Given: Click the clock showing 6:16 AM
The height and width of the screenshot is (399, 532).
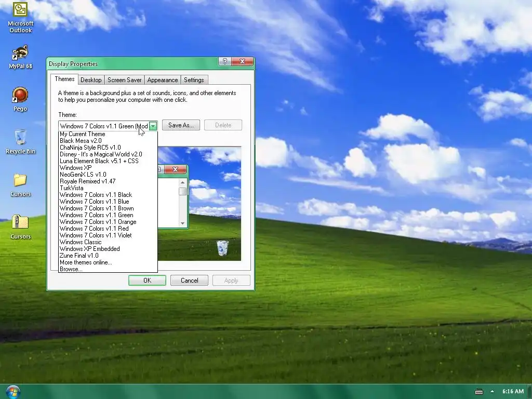Looking at the screenshot, I should tap(513, 391).
